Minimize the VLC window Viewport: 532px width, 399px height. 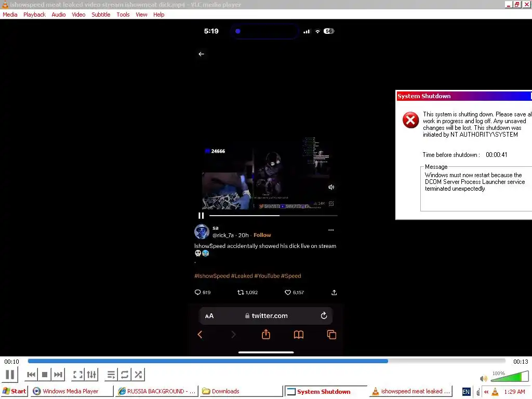point(509,4)
